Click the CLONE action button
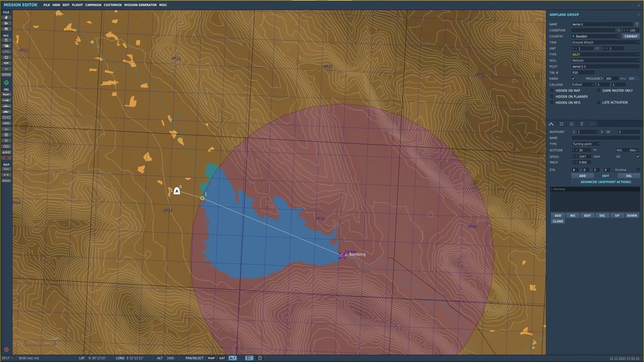This screenshot has width=644, height=362. 558,222
